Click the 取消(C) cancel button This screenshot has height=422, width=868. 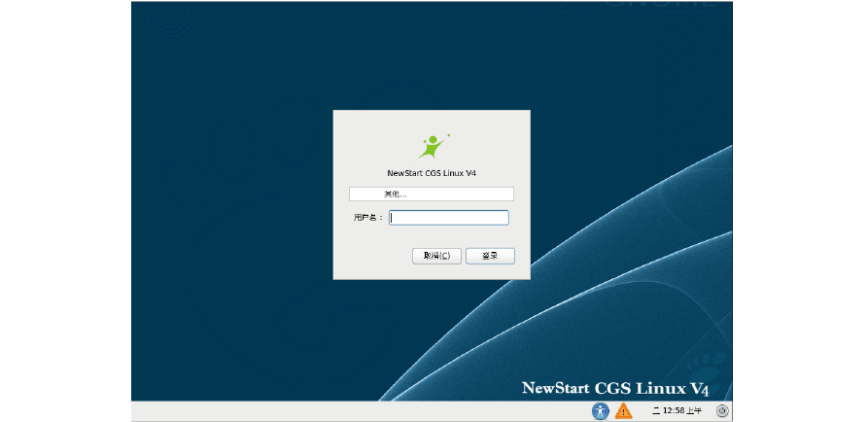436,256
